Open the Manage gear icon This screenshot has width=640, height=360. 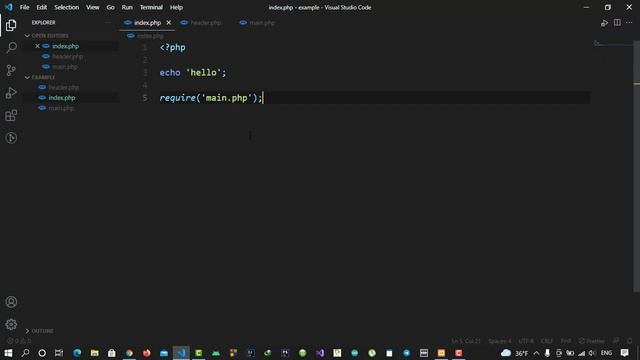coord(11,324)
